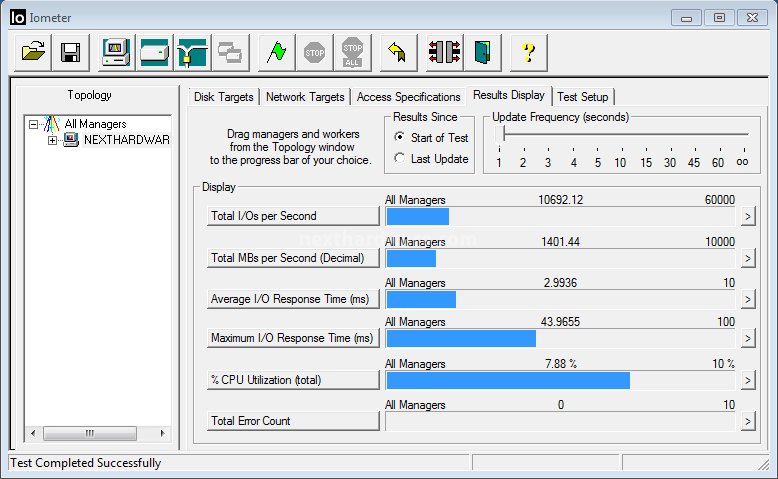Click the duplicate worker icon
Viewport: 778px width, 479px height.
[230, 52]
